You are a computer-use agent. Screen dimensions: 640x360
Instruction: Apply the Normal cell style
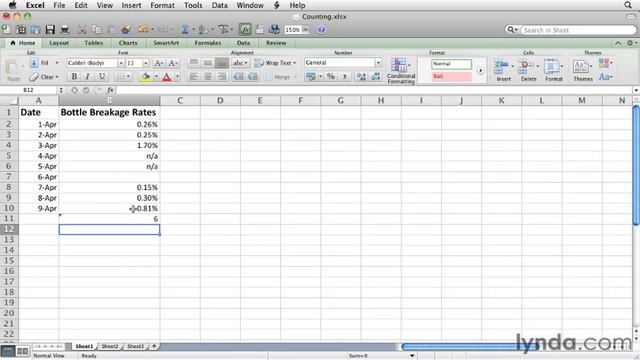(x=451, y=64)
